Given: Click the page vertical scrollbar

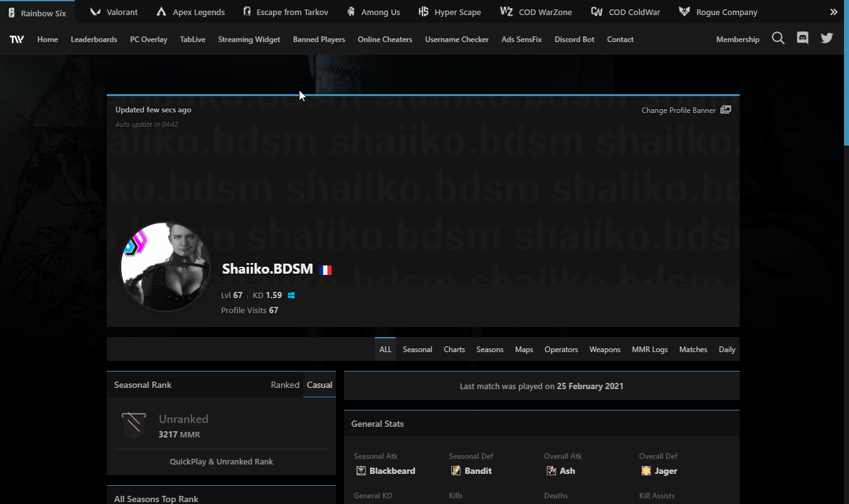Looking at the screenshot, I should [845, 251].
